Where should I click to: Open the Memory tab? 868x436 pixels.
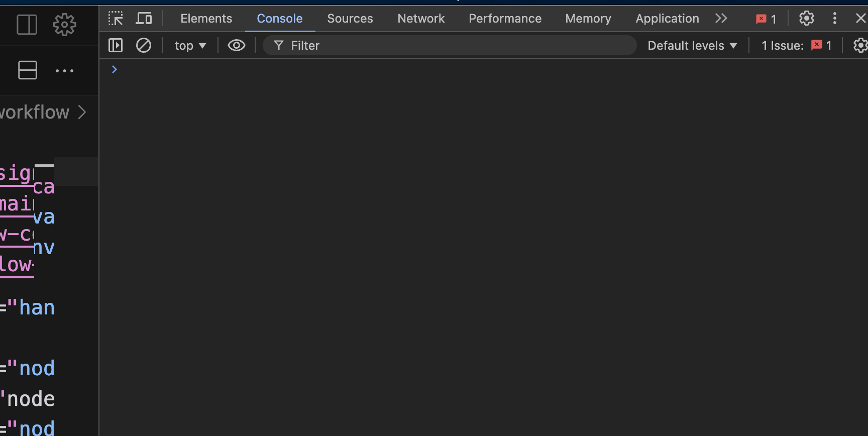tap(588, 19)
